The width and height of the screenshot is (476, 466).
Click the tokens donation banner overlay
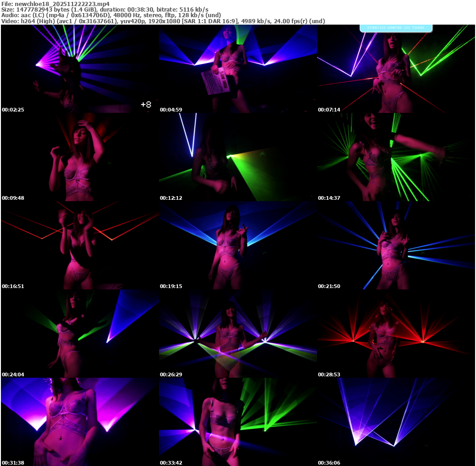coord(396,28)
